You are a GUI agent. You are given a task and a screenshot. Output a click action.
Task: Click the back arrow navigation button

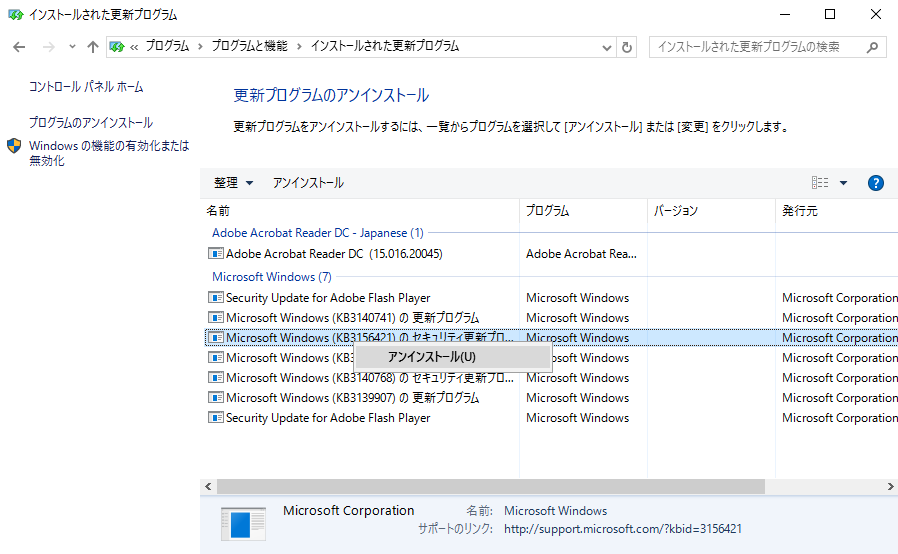pos(18,47)
